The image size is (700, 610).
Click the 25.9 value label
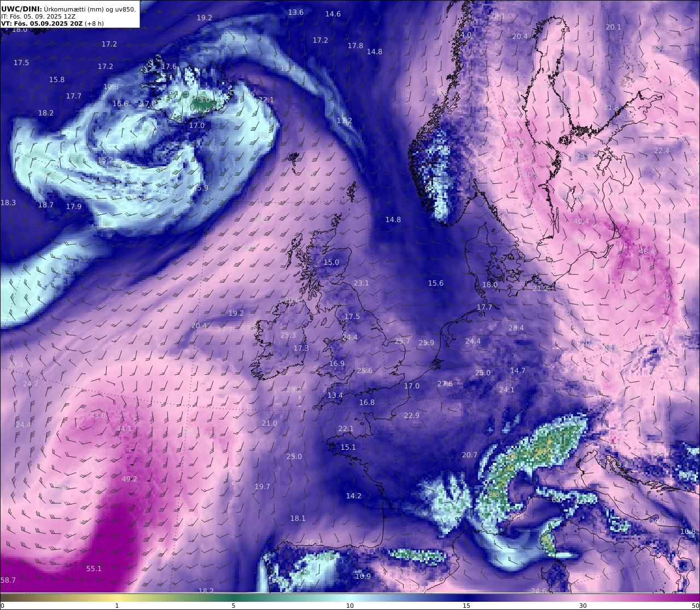pyautogui.click(x=427, y=342)
